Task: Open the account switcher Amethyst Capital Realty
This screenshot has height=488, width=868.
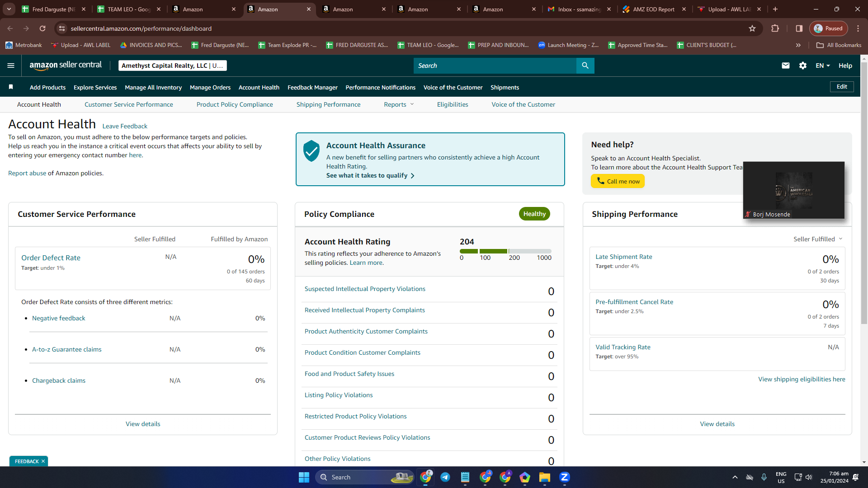Action: click(x=173, y=66)
